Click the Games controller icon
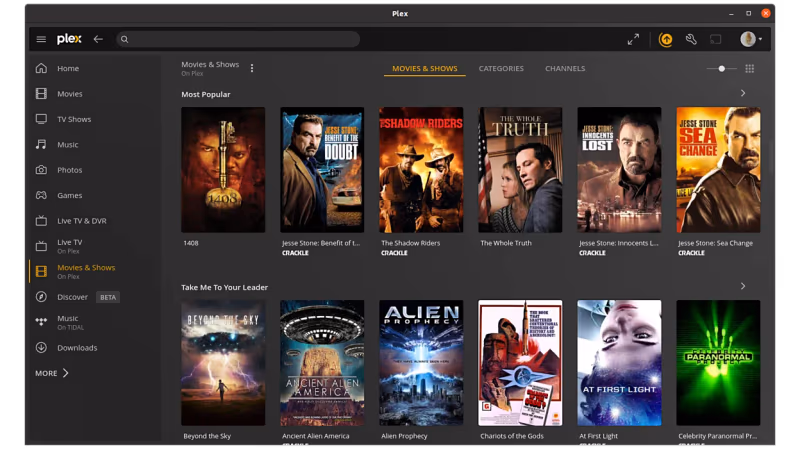 pyautogui.click(x=41, y=195)
